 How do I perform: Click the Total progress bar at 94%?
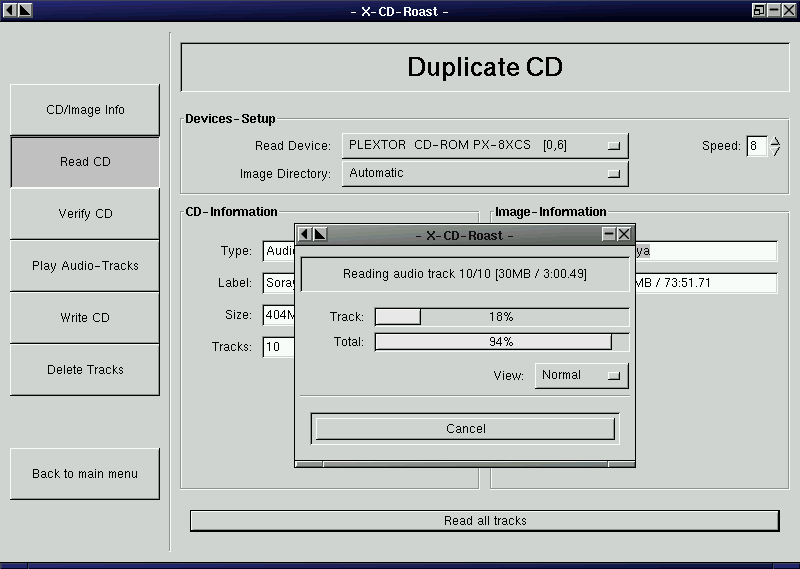pyautogui.click(x=501, y=342)
